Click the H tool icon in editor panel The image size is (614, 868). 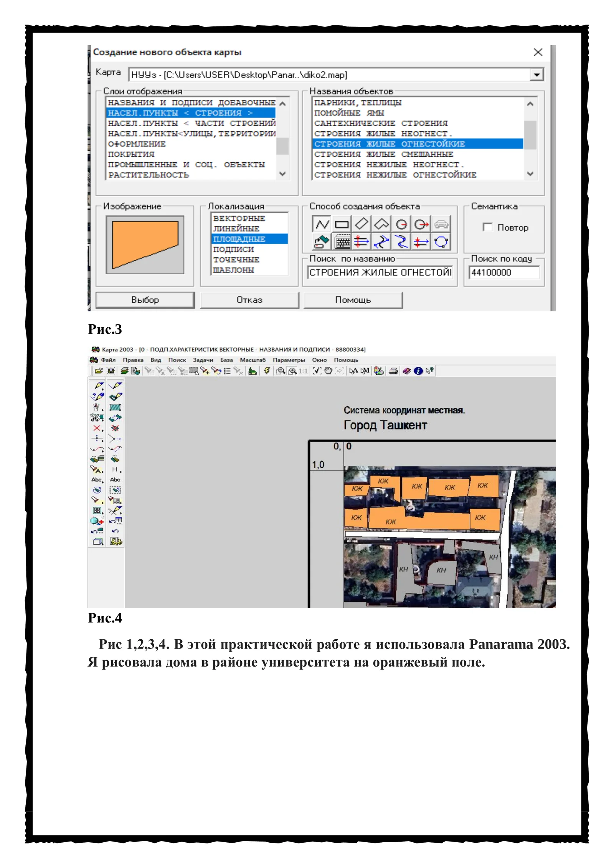(116, 469)
